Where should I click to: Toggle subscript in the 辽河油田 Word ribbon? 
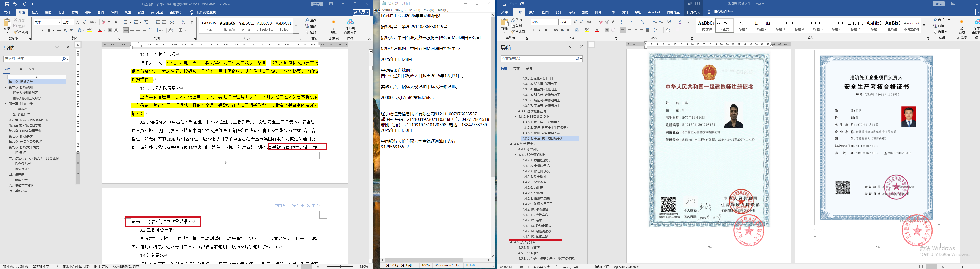click(x=65, y=30)
